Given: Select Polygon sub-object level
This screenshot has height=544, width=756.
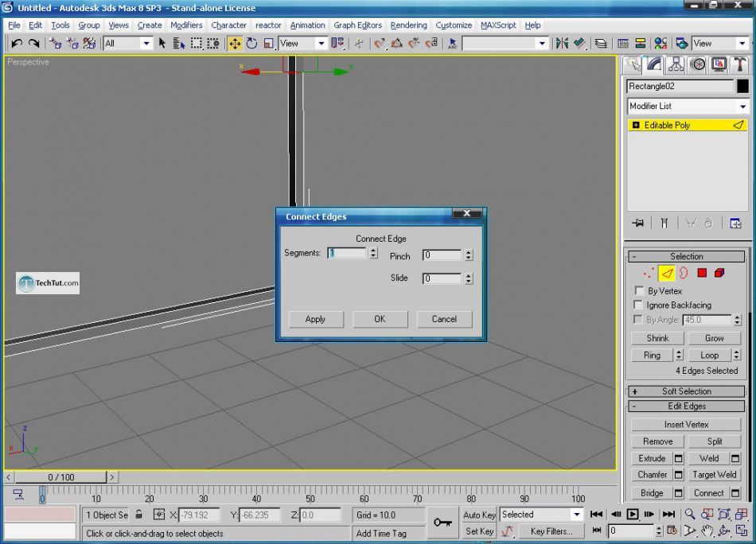Looking at the screenshot, I should [702, 274].
